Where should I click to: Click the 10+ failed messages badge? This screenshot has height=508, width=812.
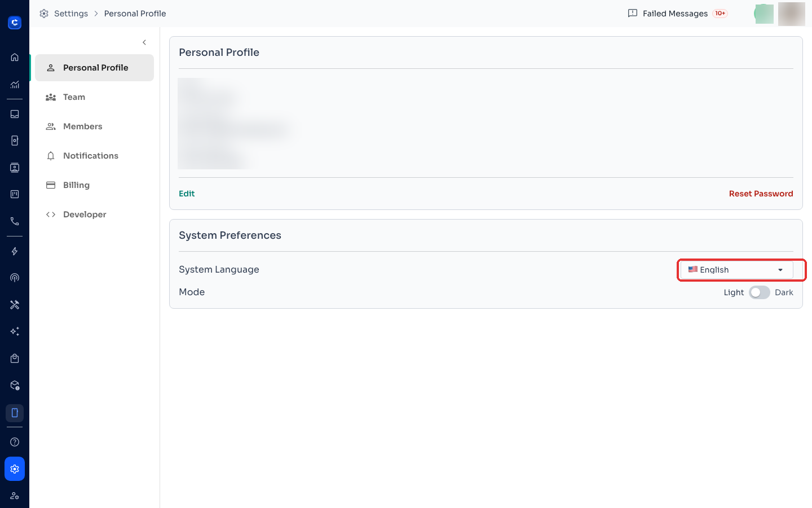pos(720,14)
